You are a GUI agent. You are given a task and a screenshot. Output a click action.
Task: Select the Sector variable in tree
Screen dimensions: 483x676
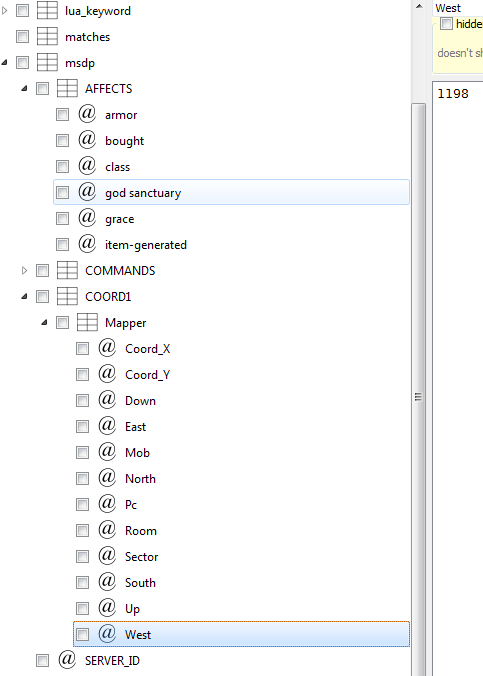pos(141,557)
